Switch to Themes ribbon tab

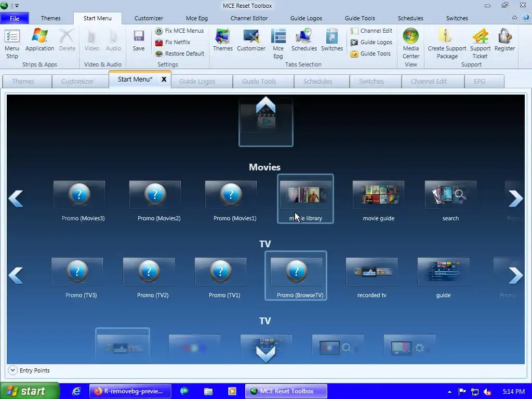point(51,18)
